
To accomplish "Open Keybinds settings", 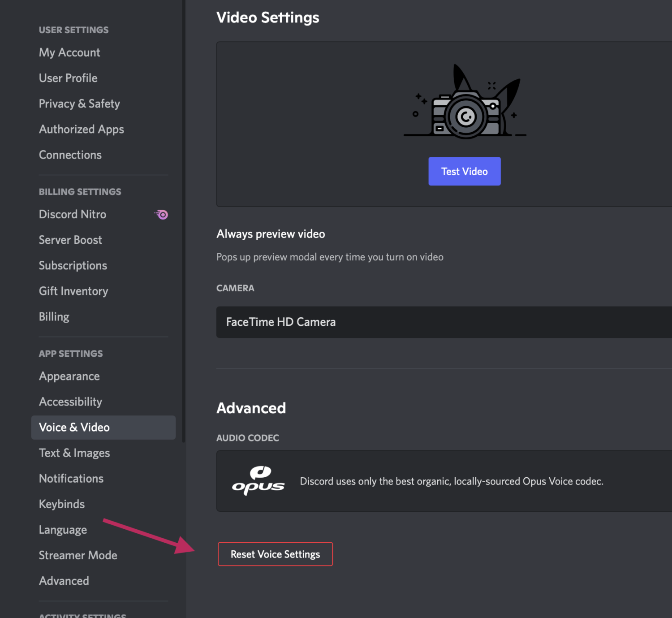I will click(62, 504).
